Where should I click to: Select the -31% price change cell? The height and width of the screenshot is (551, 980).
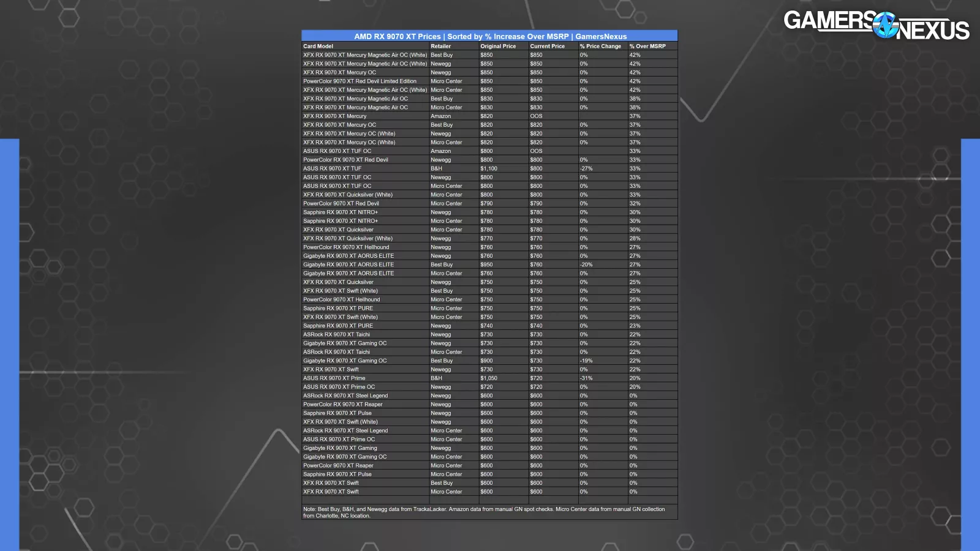point(586,378)
